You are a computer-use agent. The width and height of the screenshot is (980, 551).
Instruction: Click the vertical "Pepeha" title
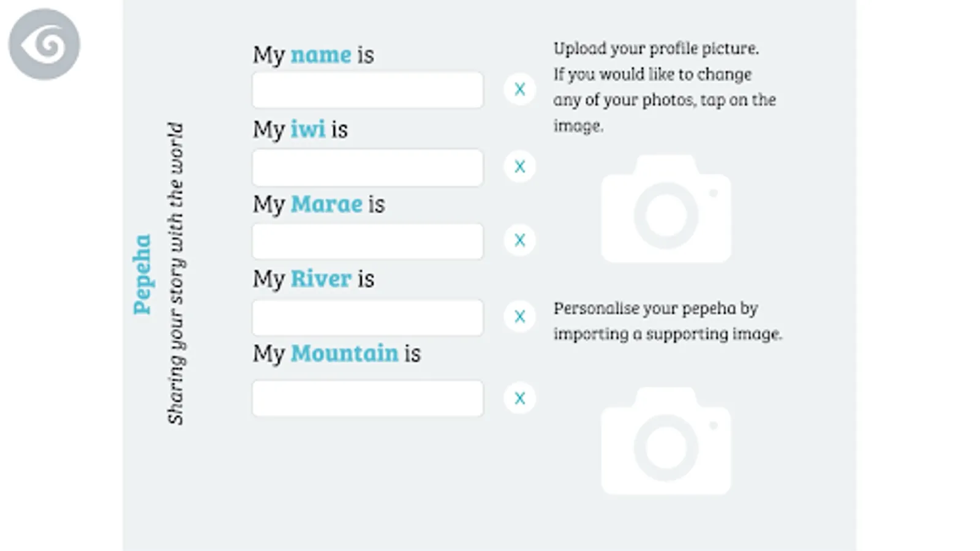(142, 274)
